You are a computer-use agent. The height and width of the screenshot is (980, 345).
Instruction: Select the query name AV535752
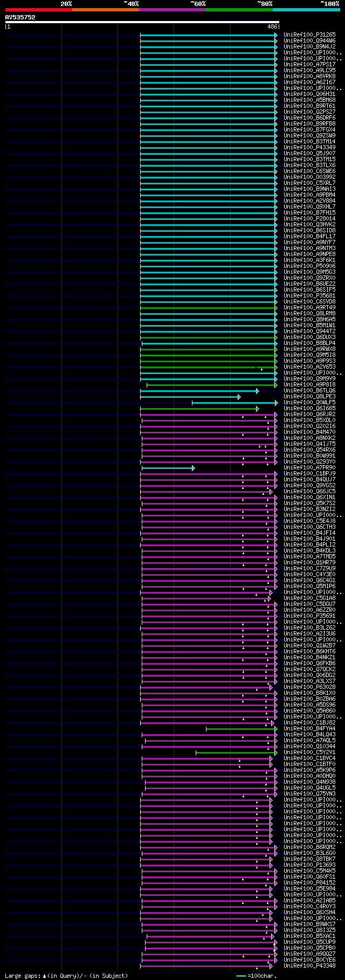20,17
